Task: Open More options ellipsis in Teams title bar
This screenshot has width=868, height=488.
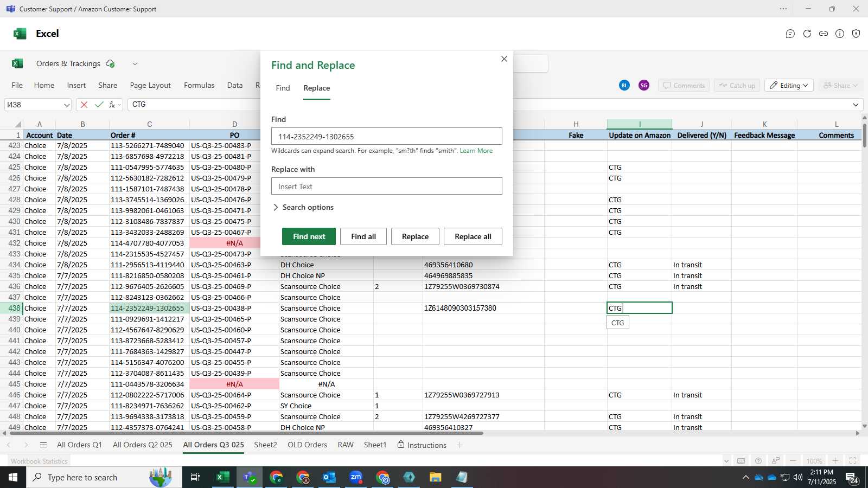Action: click(783, 9)
